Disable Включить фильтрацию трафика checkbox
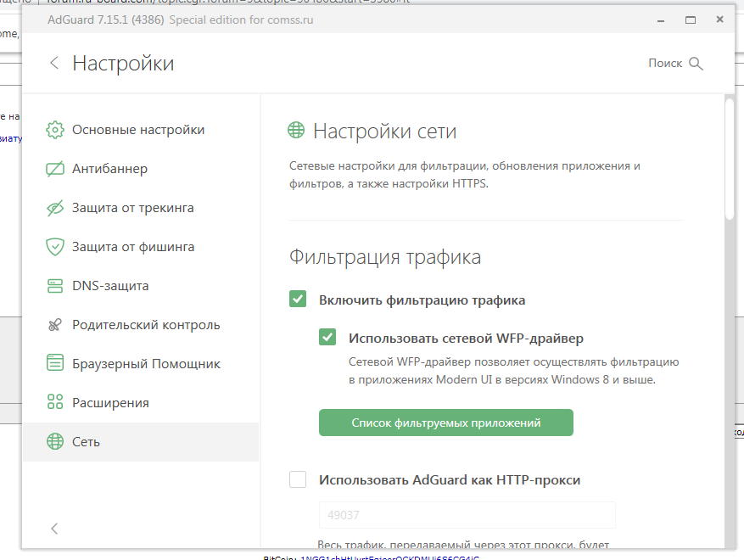The width and height of the screenshot is (744, 560). pos(298,299)
